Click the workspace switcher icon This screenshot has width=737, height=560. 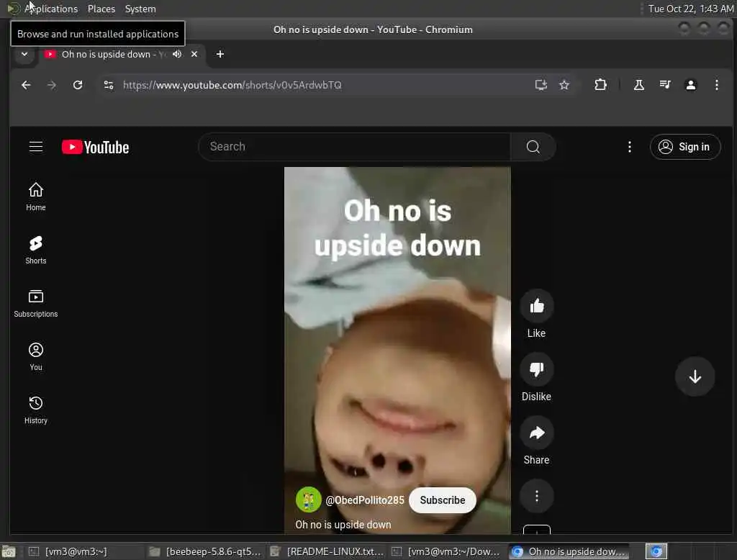656,551
